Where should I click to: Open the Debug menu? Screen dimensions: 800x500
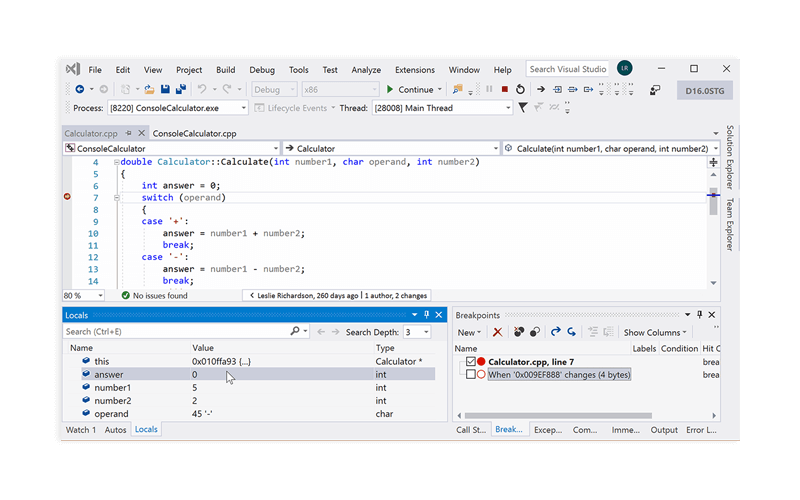tap(262, 70)
